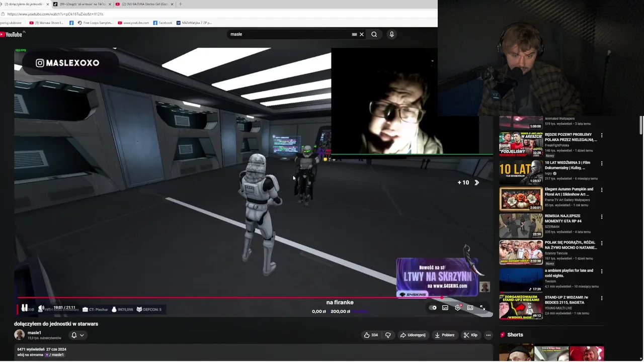Open options for 'REMSUA NAJLEPSZE MOMENTY' video
Image resolution: width=644 pixels, height=362 pixels.
pos(601,217)
